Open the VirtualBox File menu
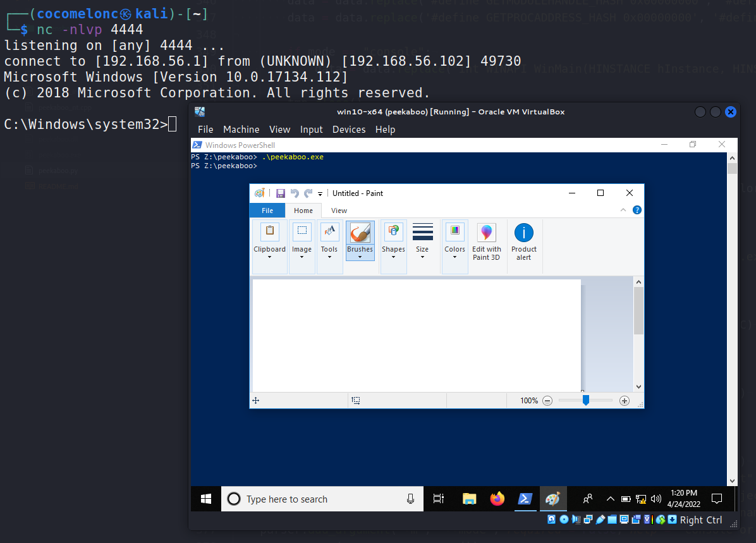The height and width of the screenshot is (543, 756). pos(205,129)
